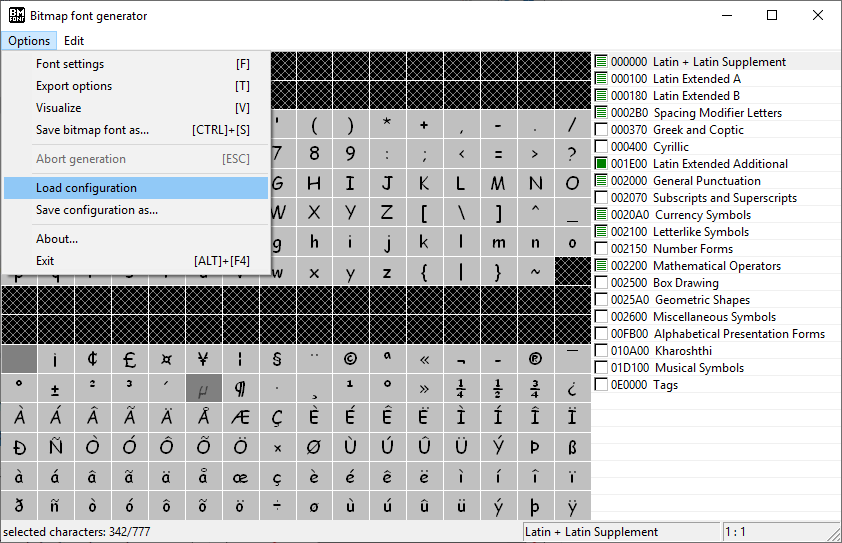
Task: Toggle checkbox for Latin + Latin Supplement
Action: coord(601,62)
